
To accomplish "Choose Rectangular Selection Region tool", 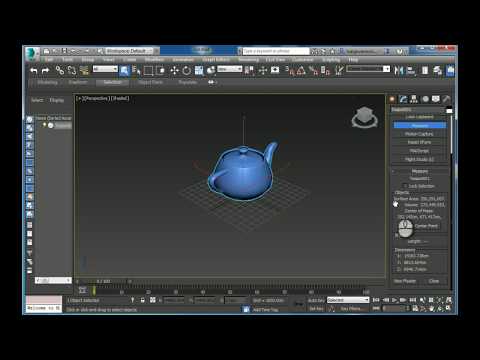I will click(148, 70).
